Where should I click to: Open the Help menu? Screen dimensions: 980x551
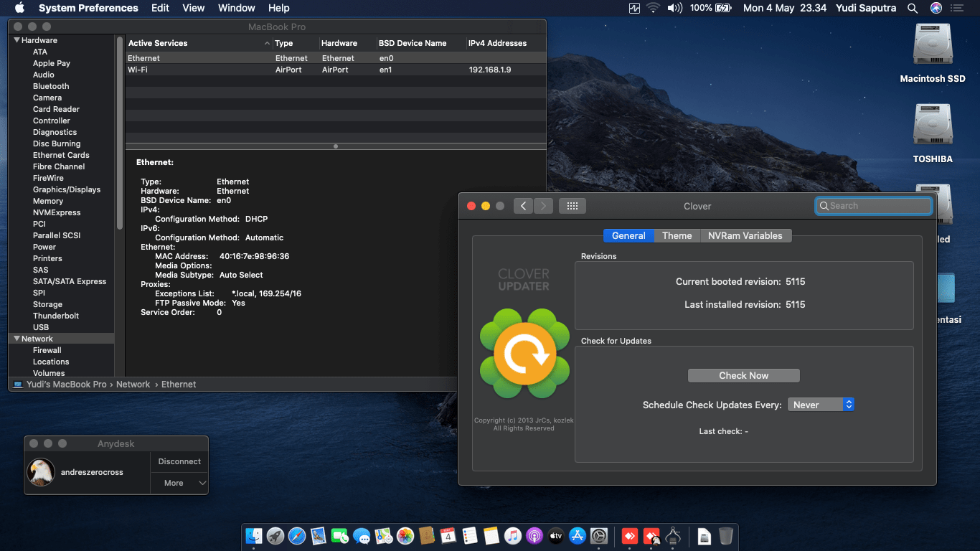pyautogui.click(x=279, y=8)
